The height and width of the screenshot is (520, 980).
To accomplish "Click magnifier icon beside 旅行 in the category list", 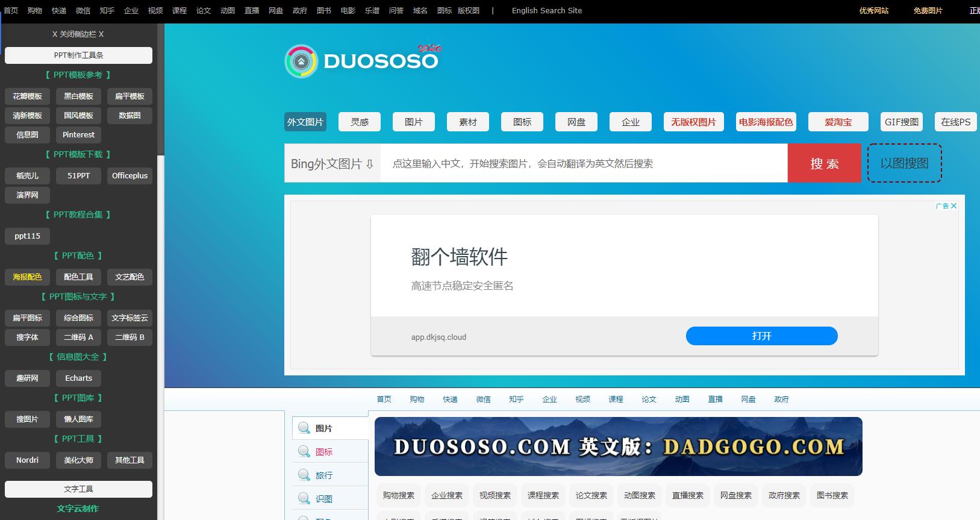I will (304, 475).
